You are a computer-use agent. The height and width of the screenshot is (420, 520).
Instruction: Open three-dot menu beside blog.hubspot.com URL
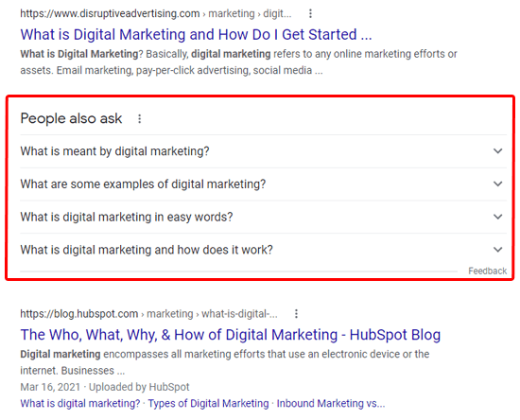pos(296,314)
